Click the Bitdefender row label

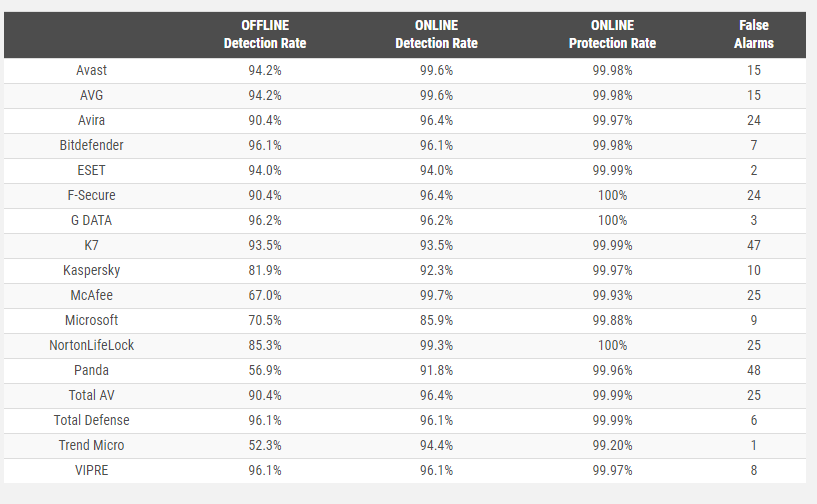tap(91, 146)
